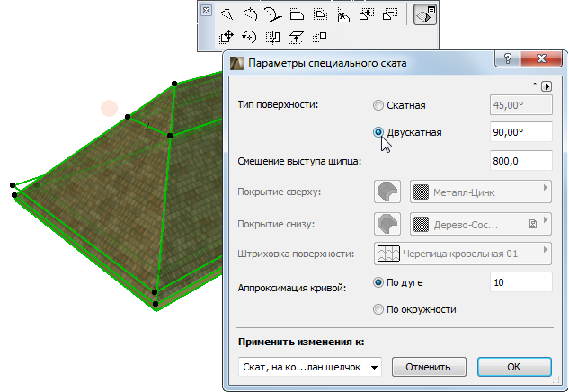
Task: Select the mirror element tool
Action: click(272, 37)
